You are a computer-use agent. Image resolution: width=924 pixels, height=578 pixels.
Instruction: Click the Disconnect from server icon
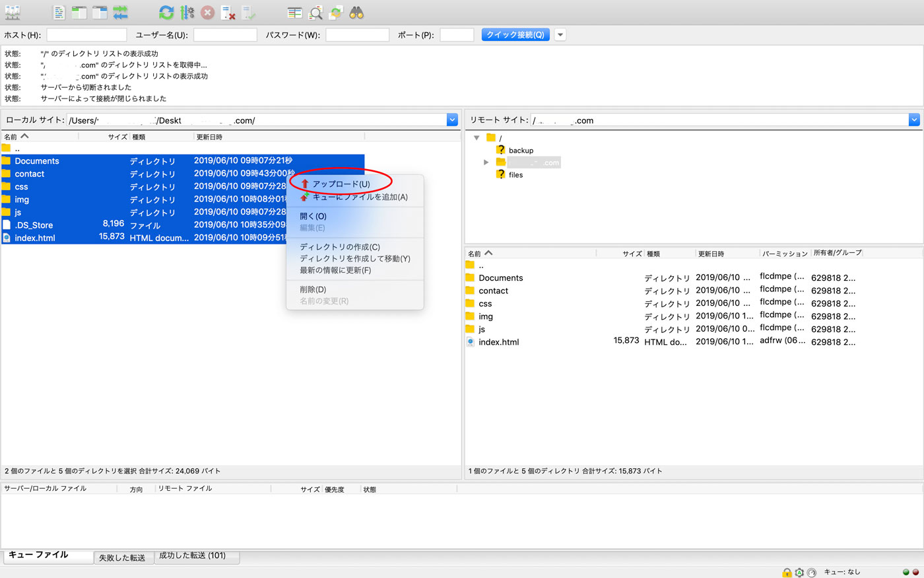tap(228, 13)
